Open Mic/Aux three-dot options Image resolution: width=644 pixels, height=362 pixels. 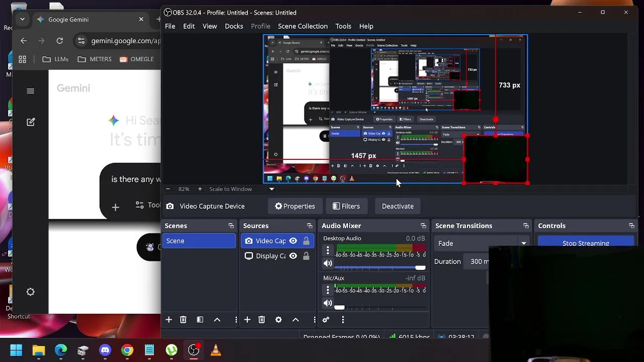click(x=328, y=290)
